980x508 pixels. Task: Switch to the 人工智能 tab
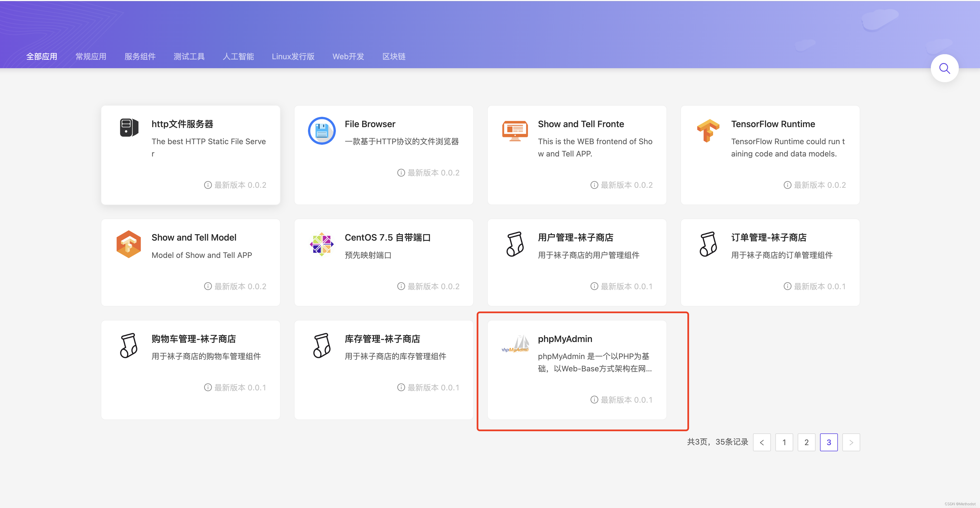238,56
